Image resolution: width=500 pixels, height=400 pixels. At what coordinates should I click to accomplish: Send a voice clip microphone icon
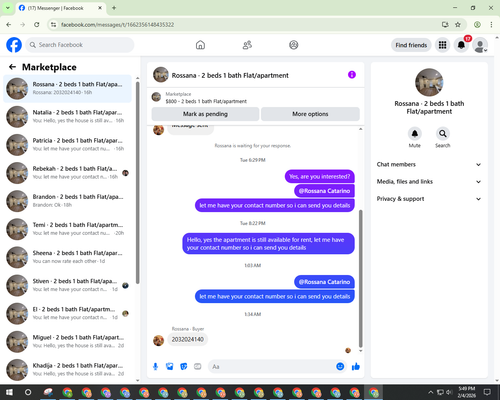(x=155, y=367)
